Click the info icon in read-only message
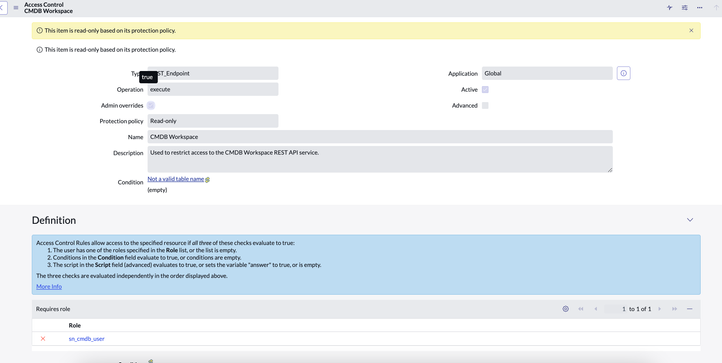Image resolution: width=722 pixels, height=363 pixels. [x=40, y=50]
